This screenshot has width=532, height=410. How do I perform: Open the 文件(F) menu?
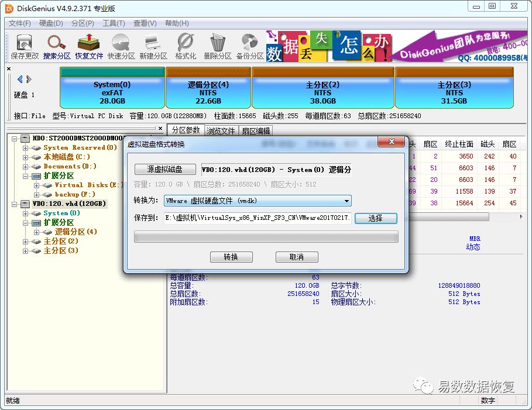(x=20, y=23)
